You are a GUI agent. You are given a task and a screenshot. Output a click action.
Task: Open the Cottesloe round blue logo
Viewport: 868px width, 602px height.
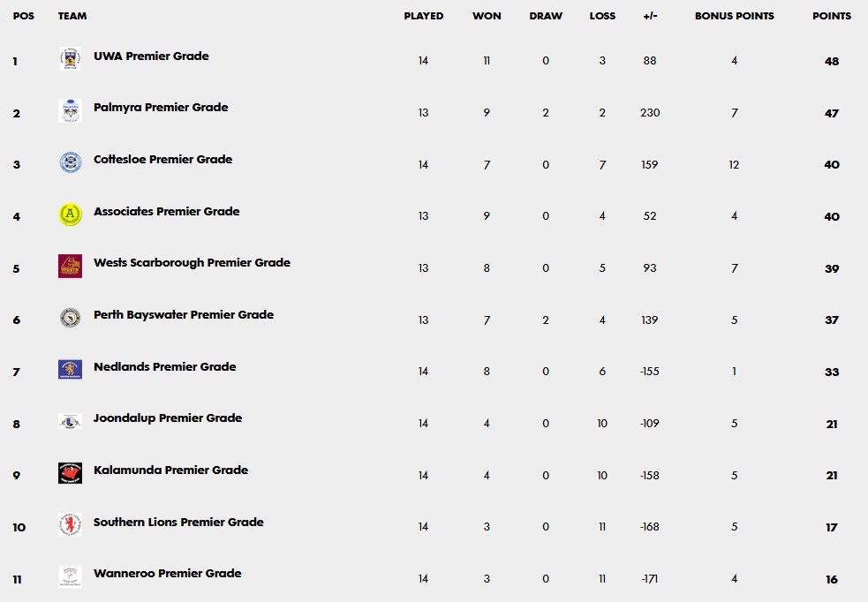(x=70, y=162)
